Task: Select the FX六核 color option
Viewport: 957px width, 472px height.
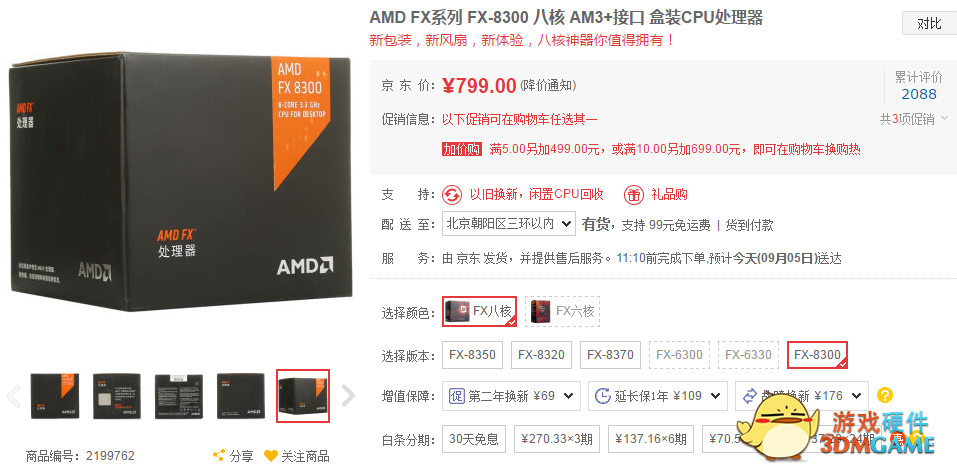Action: tap(562, 311)
